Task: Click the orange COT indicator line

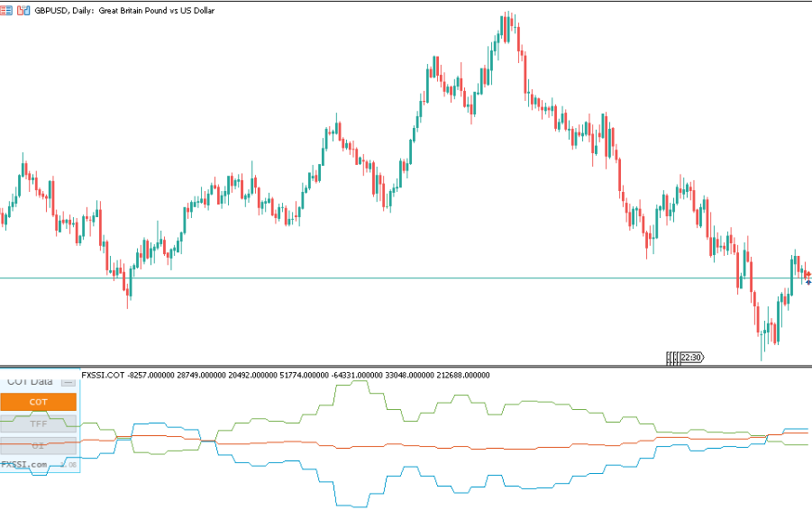Action: [x=406, y=445]
